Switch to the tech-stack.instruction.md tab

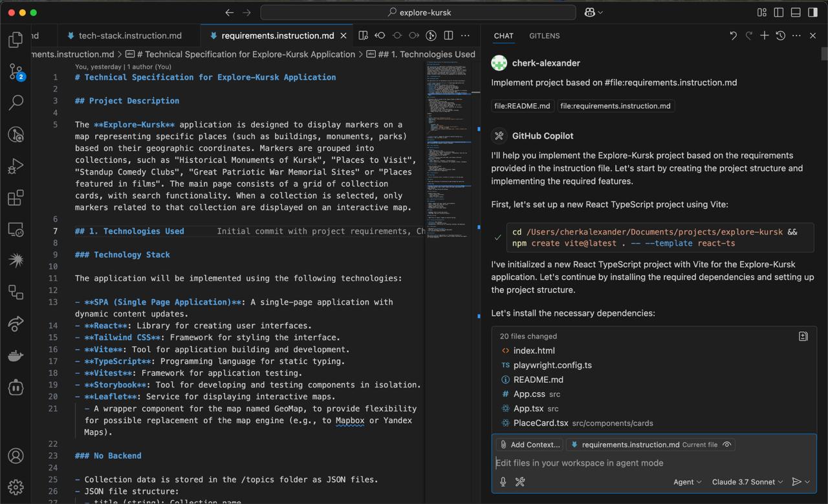(x=129, y=36)
